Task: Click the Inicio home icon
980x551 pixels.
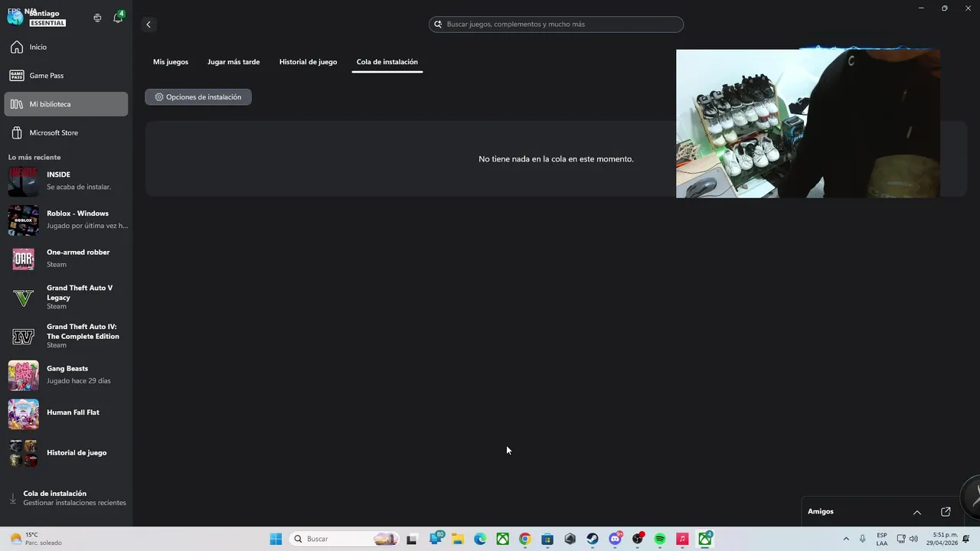Action: [x=17, y=47]
